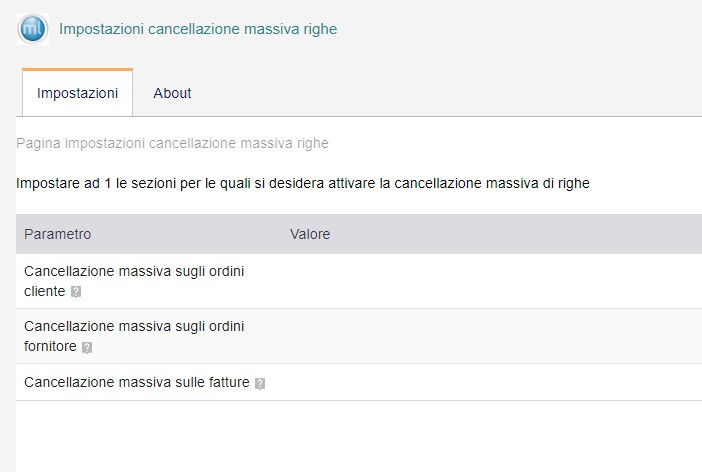Switch to the Impostazioni tab
Screen dimensions: 702x472
(x=77, y=93)
